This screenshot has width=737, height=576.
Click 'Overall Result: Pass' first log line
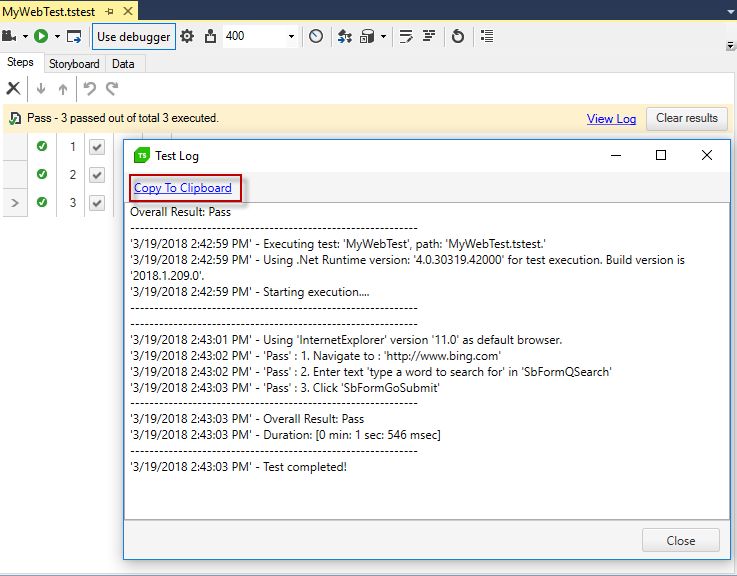180,212
